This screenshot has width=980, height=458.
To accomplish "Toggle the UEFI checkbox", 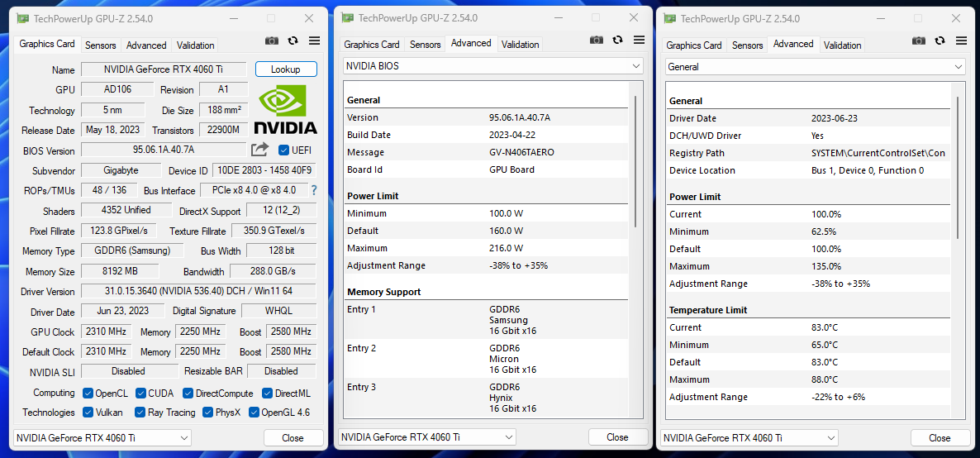I will (283, 150).
